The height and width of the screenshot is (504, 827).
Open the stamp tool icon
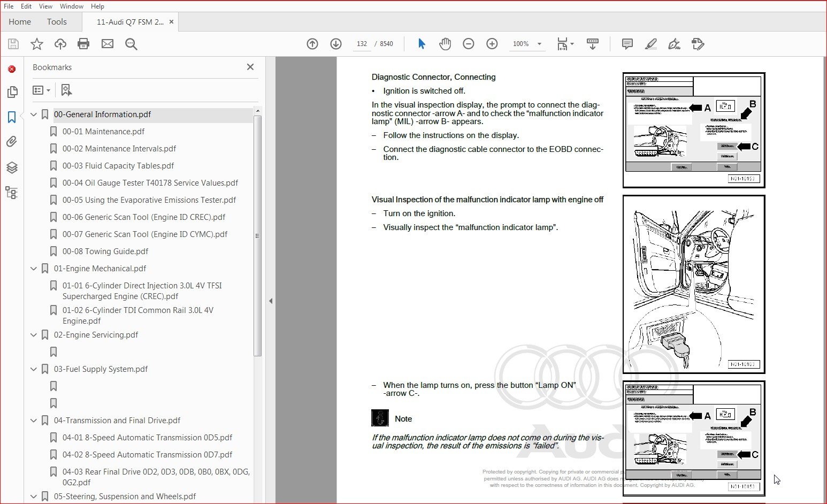[x=698, y=44]
